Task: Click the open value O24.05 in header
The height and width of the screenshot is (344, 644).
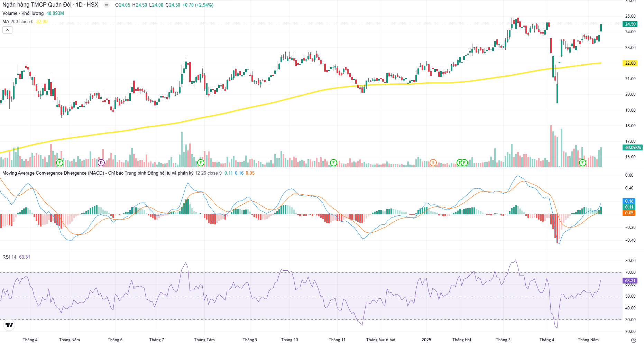Action: pos(123,5)
